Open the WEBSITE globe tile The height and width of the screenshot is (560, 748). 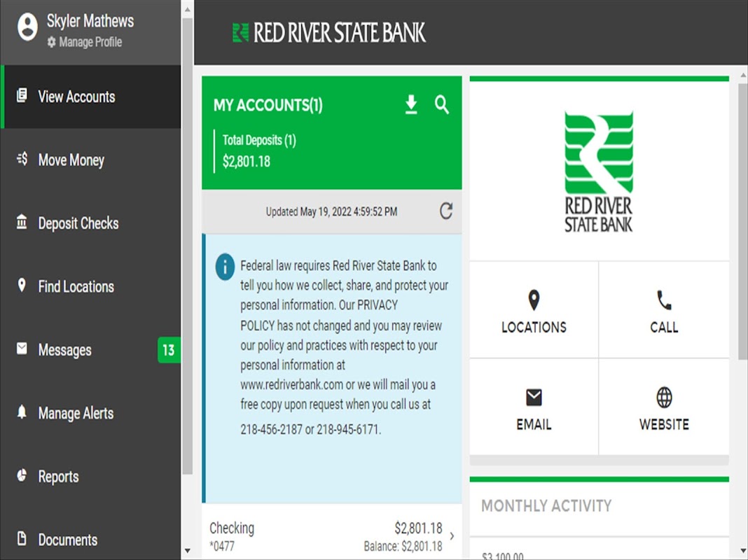click(664, 407)
